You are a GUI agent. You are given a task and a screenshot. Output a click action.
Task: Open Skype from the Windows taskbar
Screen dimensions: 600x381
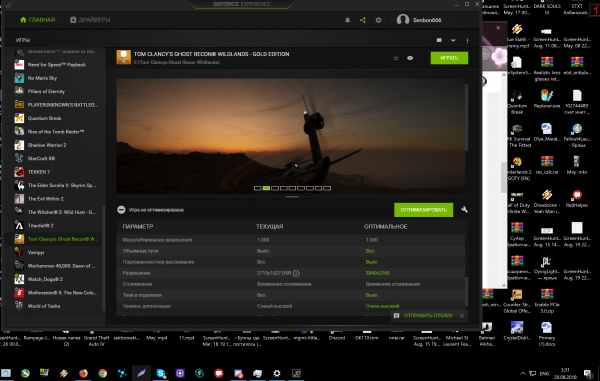[161, 373]
